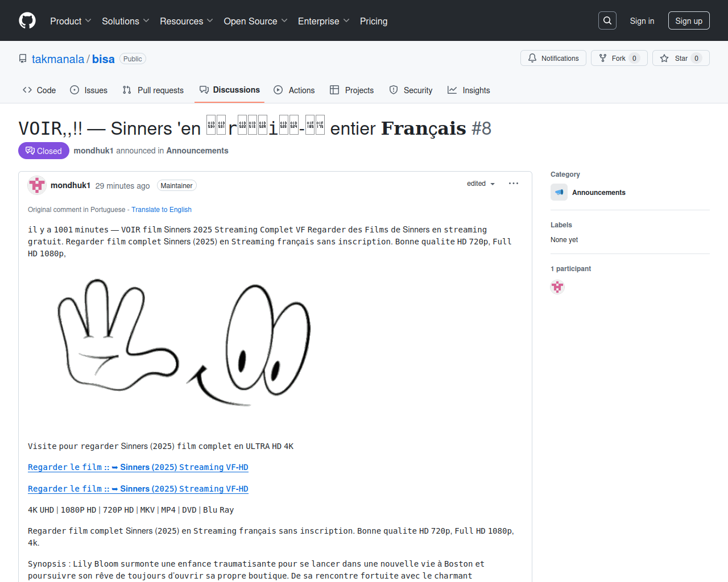The height and width of the screenshot is (582, 728).
Task: Open the takmanala owner profile
Action: coord(58,59)
